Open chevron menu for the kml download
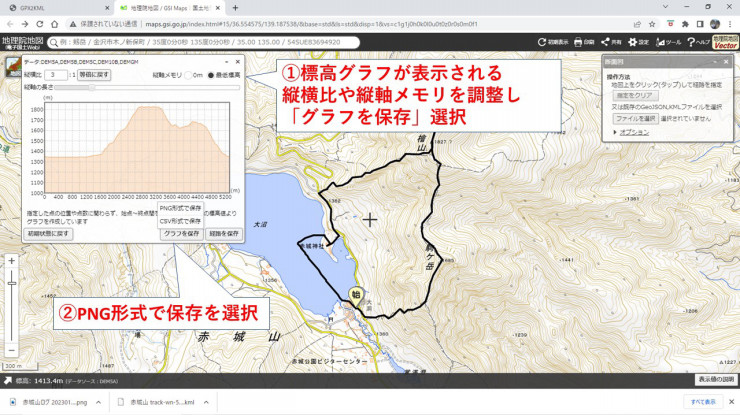Screen dimensions: 740x415 [x=206, y=402]
